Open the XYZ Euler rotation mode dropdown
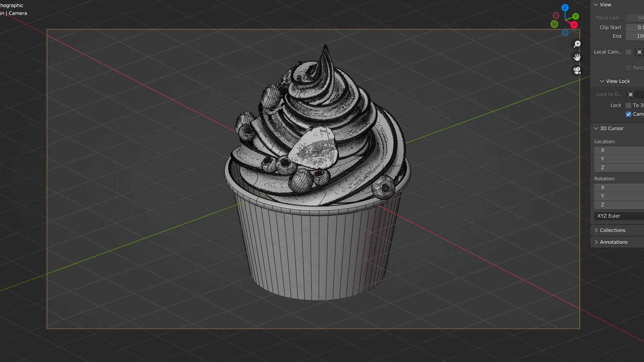Viewport: 644px width, 362px height. point(619,216)
